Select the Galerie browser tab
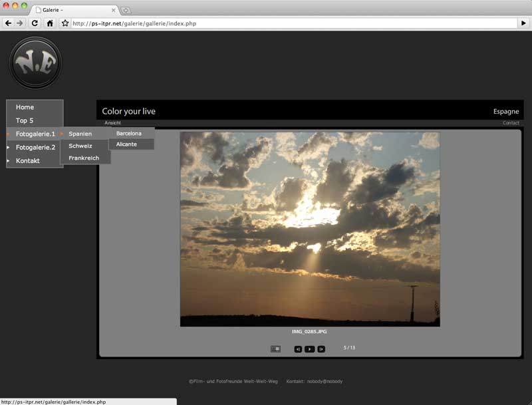 click(74, 10)
